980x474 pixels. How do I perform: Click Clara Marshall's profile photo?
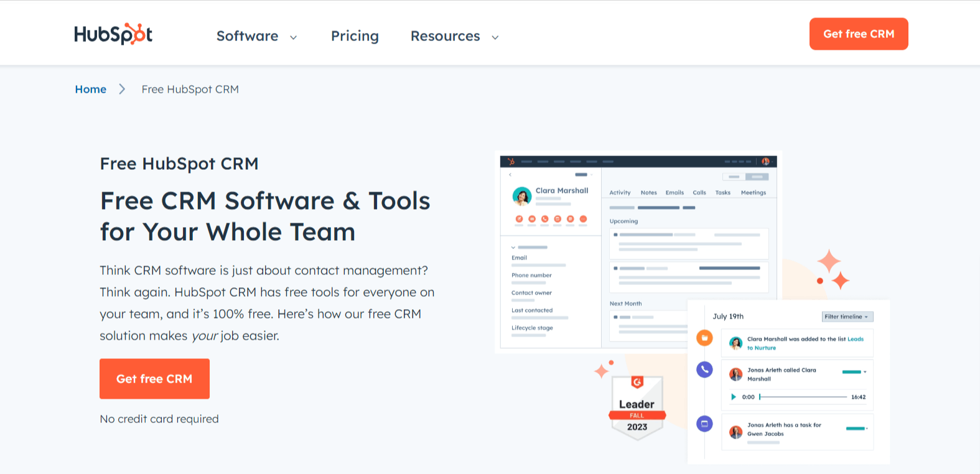click(521, 196)
